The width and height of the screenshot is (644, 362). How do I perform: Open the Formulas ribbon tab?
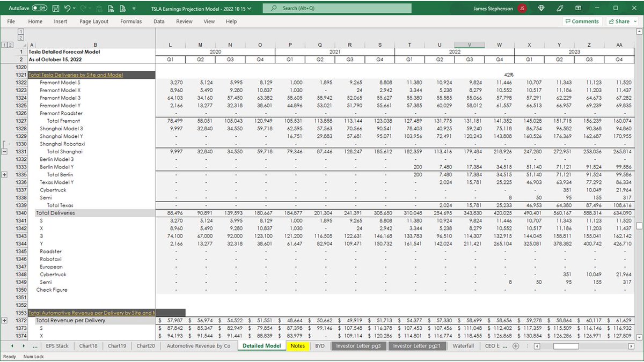coord(131,21)
